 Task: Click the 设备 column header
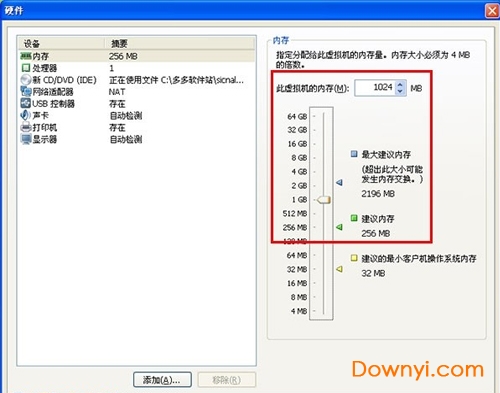[62, 43]
